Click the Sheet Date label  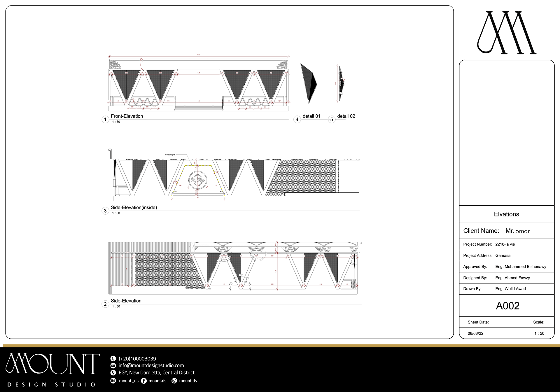478,322
